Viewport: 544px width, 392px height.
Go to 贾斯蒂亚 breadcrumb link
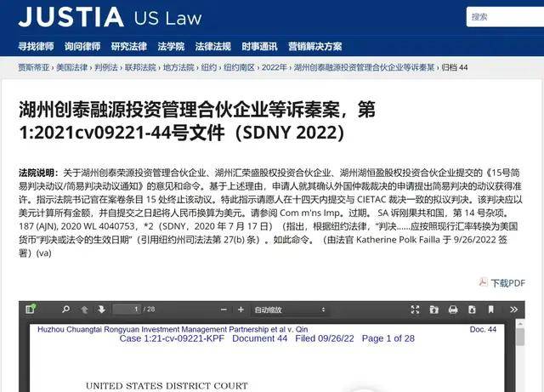point(34,67)
